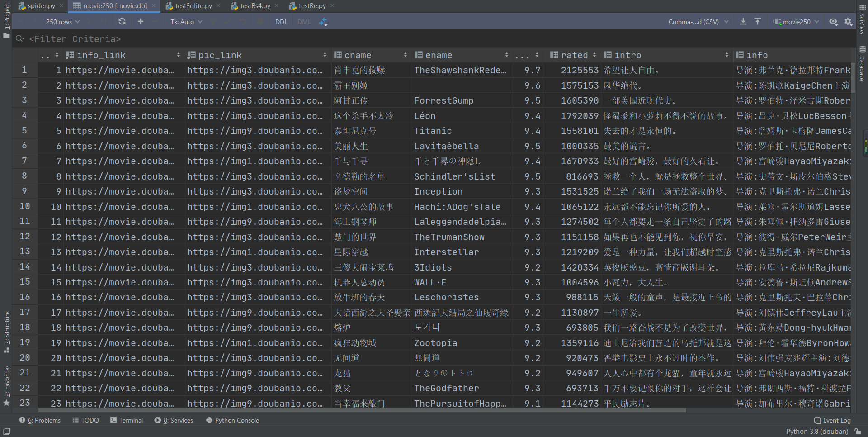Select row number 10 header
Image resolution: width=868 pixels, height=437 pixels.
[x=24, y=206]
